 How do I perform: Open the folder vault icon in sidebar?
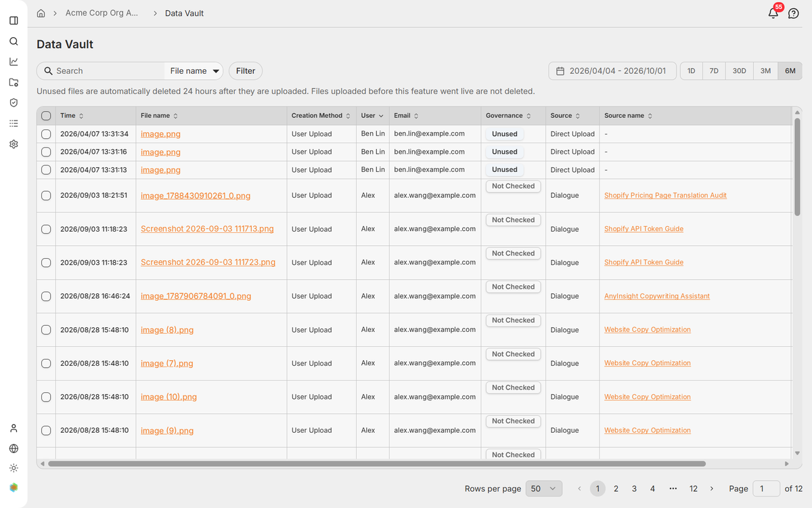14,83
